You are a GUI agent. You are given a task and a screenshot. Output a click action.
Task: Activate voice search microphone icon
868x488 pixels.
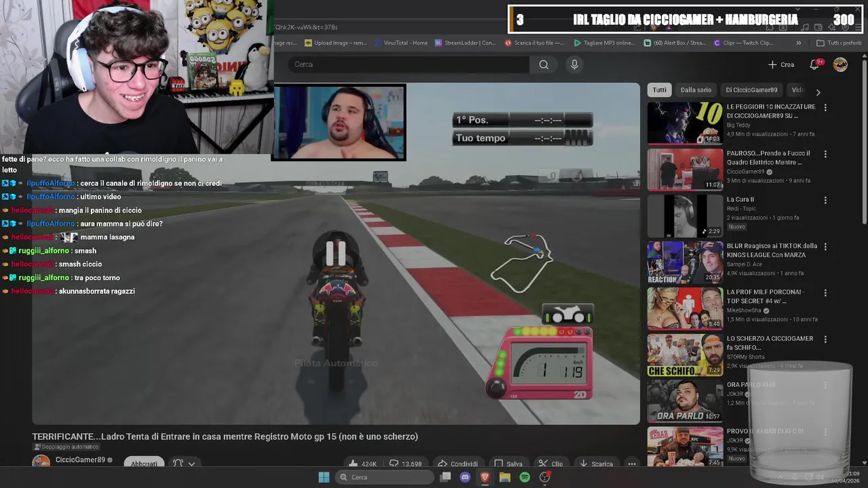coord(574,64)
